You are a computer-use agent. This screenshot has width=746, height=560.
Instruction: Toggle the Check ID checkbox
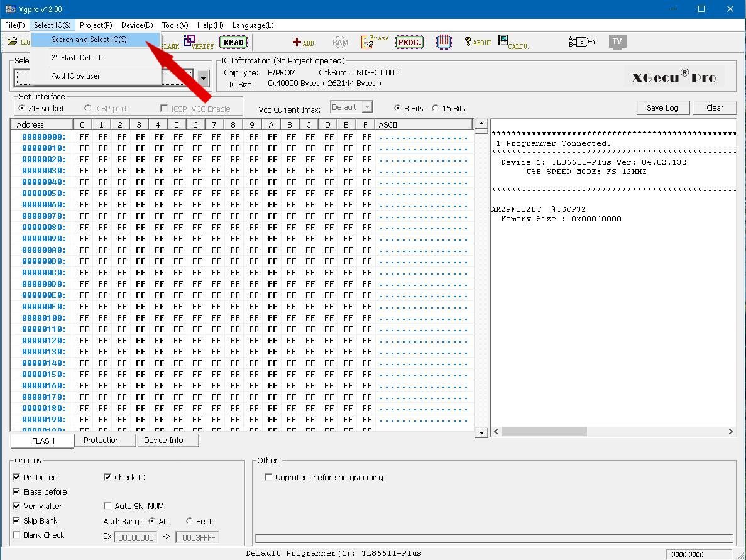click(x=107, y=477)
